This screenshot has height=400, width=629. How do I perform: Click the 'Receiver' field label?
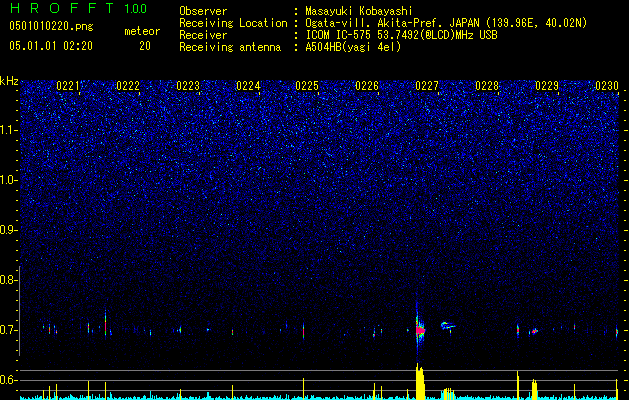tap(203, 35)
